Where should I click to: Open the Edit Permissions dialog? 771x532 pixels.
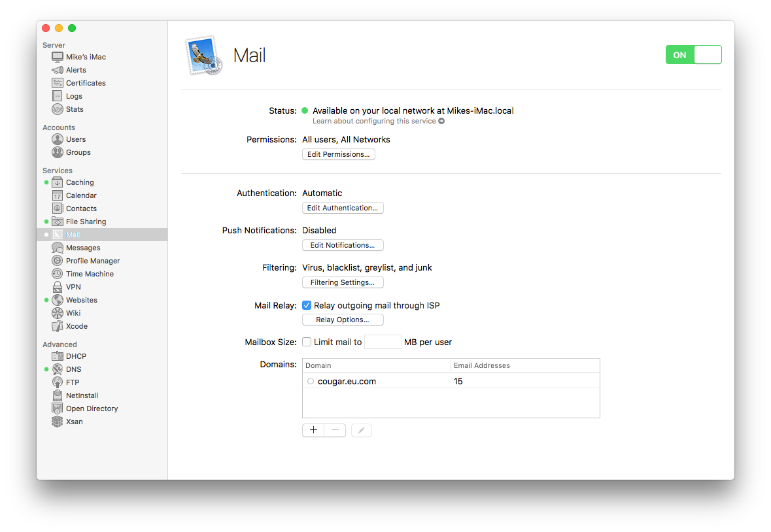pos(339,154)
